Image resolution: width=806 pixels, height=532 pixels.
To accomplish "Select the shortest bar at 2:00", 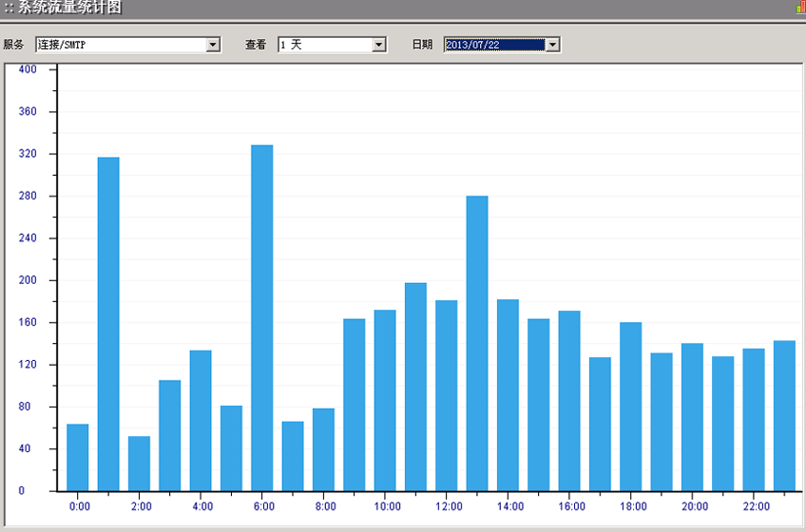I will coord(139,464).
